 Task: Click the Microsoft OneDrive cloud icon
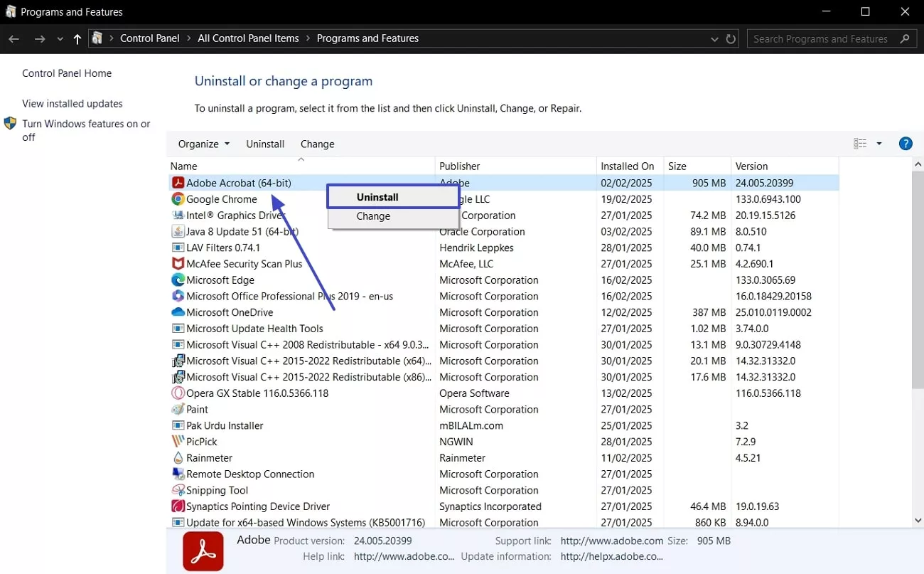coord(178,312)
